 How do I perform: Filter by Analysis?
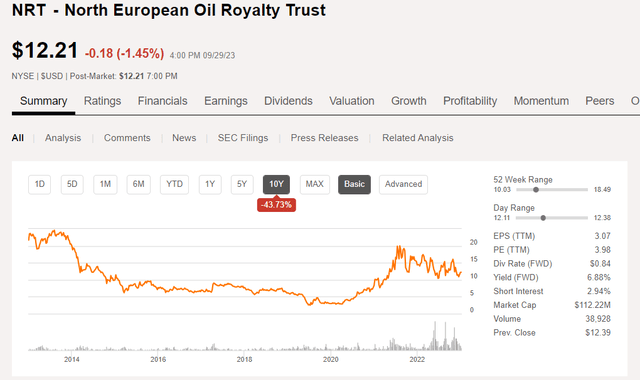[63, 138]
